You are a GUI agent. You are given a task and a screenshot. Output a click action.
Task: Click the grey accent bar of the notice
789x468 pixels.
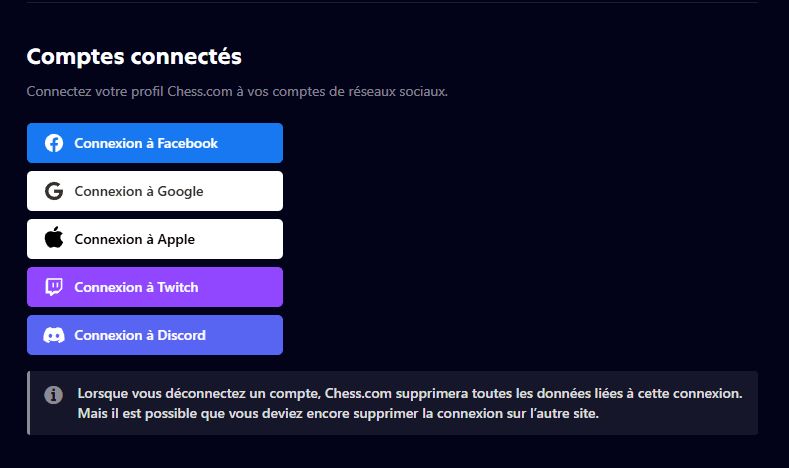coord(28,403)
